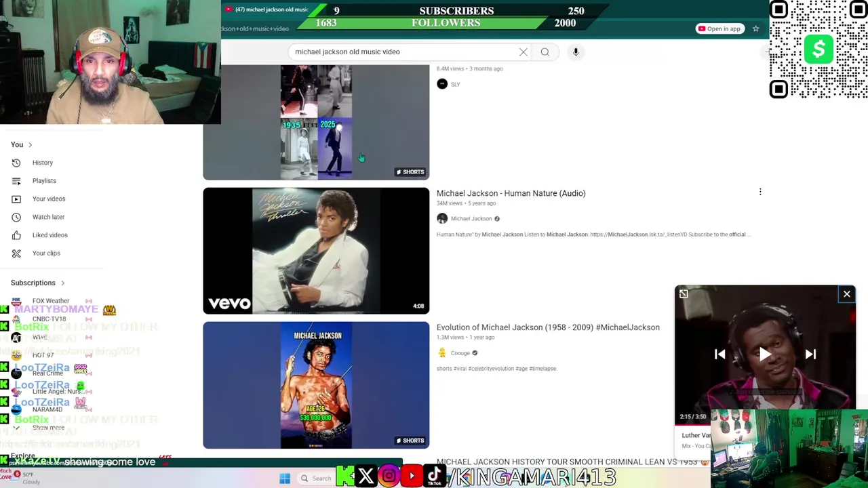This screenshot has height=488, width=868.
Task: Click the Playlists list icon
Action: 16,181
